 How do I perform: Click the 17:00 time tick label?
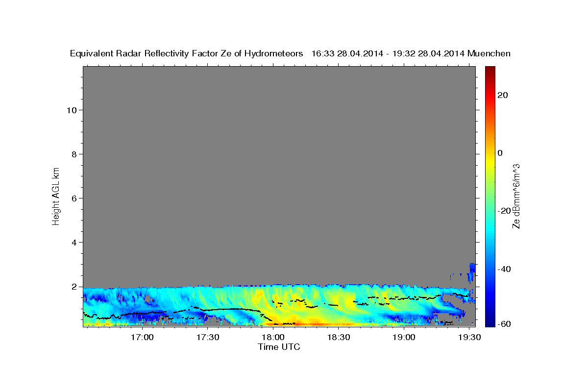(x=143, y=338)
